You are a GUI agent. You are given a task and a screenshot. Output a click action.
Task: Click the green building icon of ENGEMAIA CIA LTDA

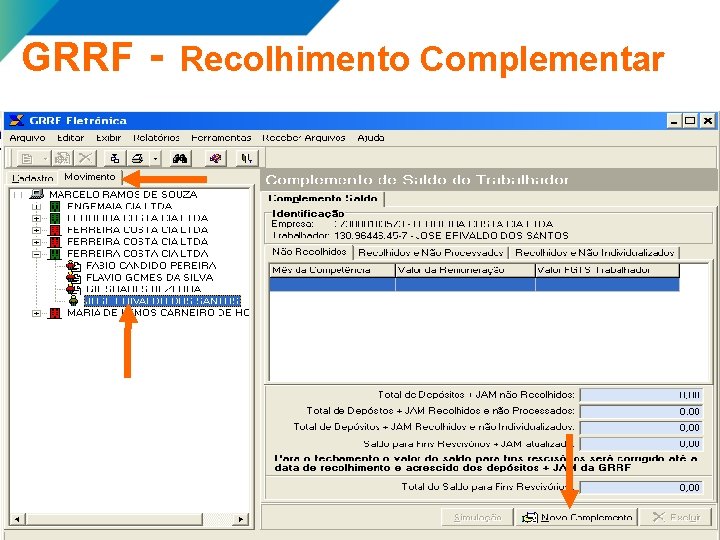click(x=55, y=206)
